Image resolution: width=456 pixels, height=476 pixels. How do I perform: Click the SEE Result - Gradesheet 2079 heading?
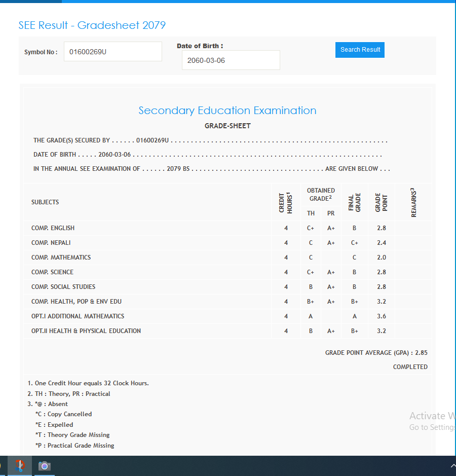tap(92, 25)
